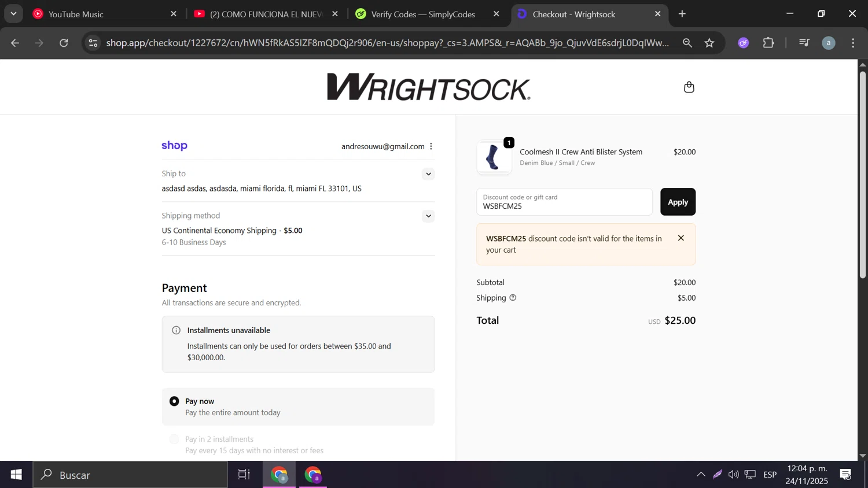The width and height of the screenshot is (868, 488).
Task: Open browser zoom magnifier icon
Action: click(687, 43)
